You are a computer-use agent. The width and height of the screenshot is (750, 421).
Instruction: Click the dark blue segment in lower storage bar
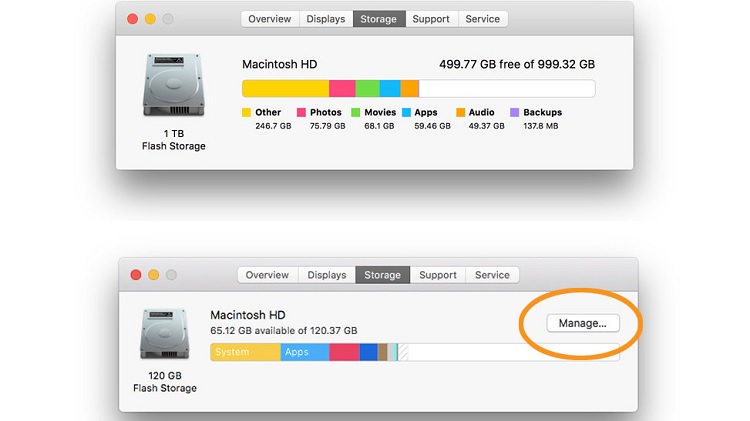(369, 352)
